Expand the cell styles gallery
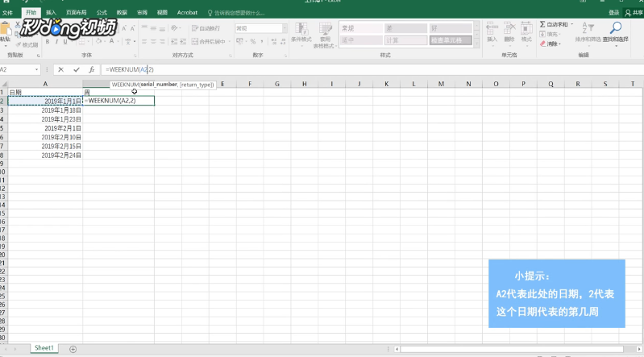This screenshot has width=644, height=357. (x=476, y=43)
